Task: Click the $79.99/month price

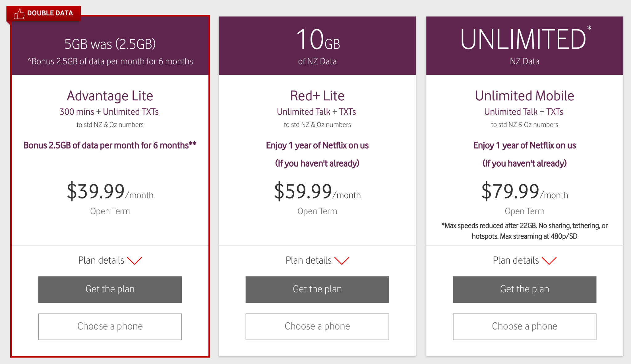Action: coord(525,192)
